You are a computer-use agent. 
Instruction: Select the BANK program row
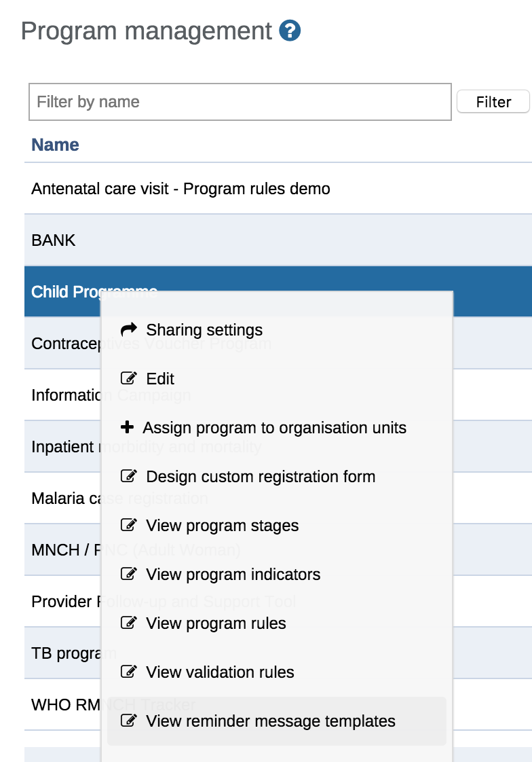pos(54,240)
